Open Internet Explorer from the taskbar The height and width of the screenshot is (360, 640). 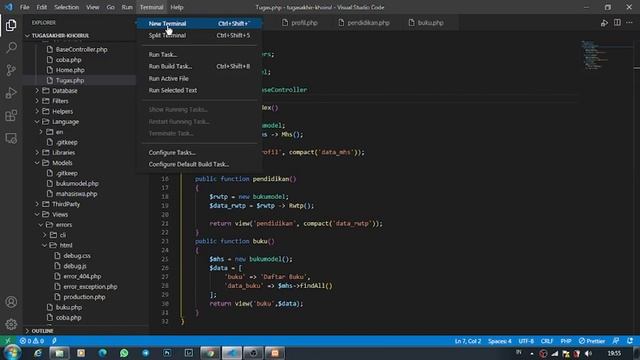(38, 353)
